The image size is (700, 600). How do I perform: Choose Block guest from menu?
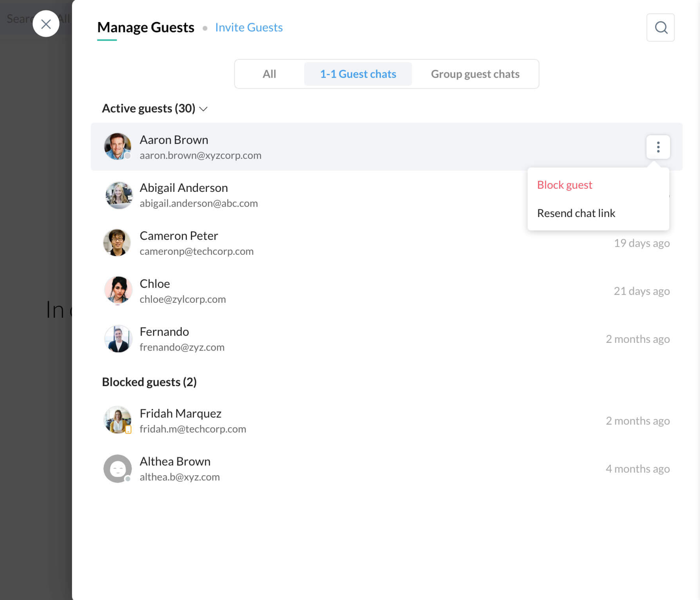click(564, 185)
